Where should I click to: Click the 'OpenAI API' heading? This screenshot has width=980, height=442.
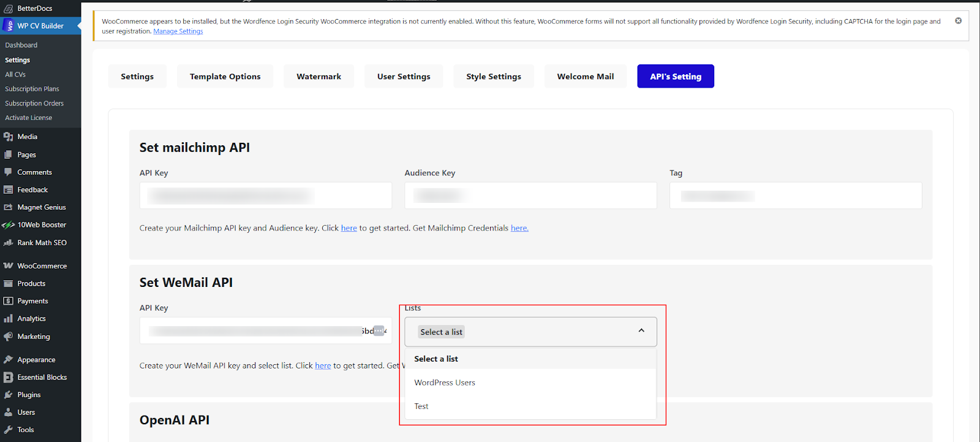175,420
